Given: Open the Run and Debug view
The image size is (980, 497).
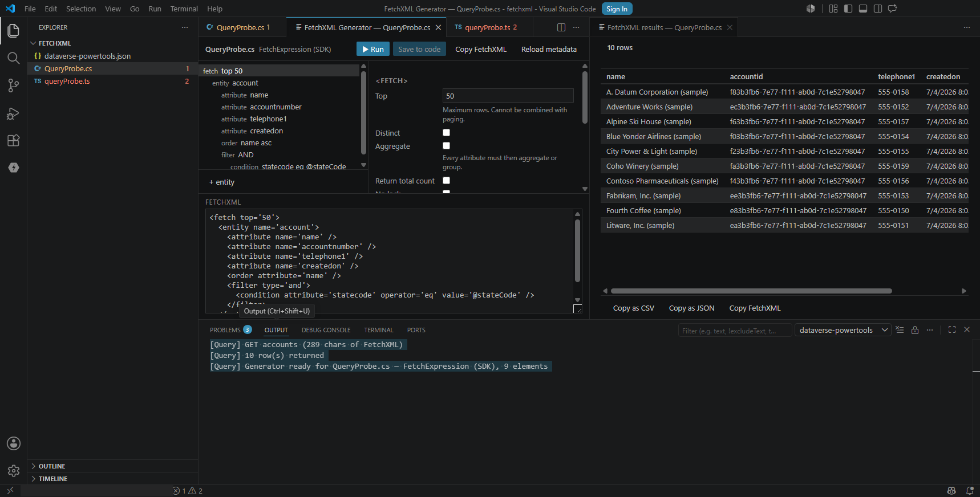Looking at the screenshot, I should click(13, 113).
